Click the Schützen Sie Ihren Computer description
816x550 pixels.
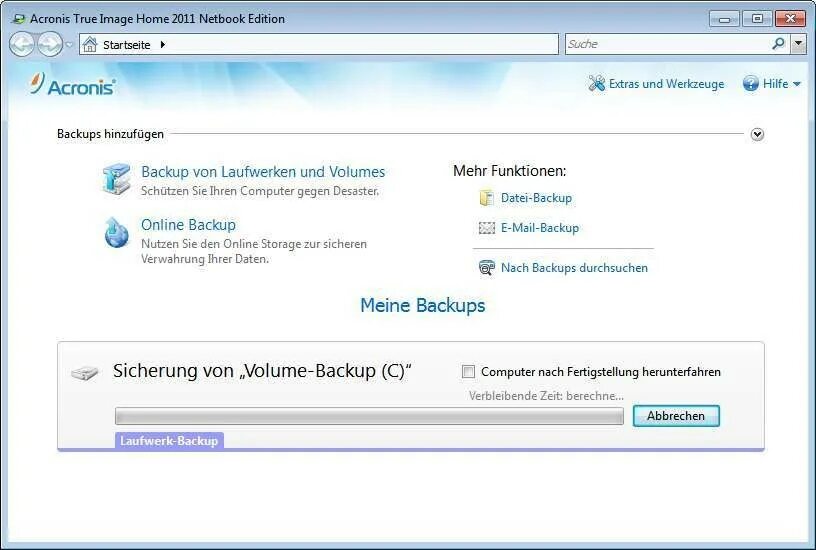260,191
